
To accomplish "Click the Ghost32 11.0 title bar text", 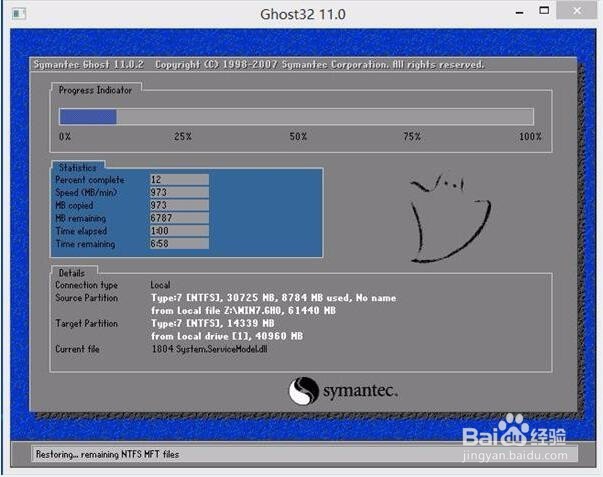I will (303, 15).
